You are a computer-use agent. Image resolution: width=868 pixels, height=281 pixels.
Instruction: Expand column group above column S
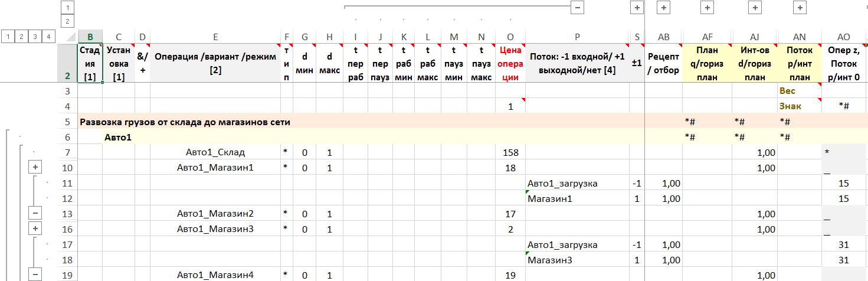coord(636,7)
